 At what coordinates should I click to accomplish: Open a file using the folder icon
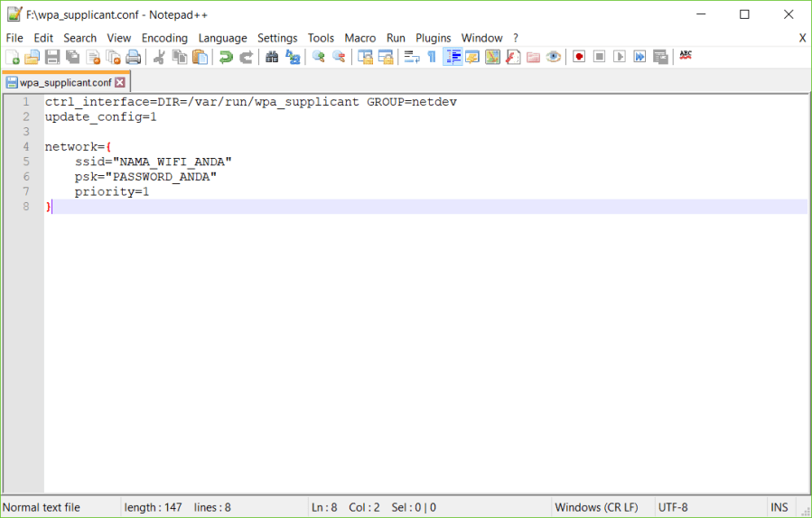click(x=33, y=57)
